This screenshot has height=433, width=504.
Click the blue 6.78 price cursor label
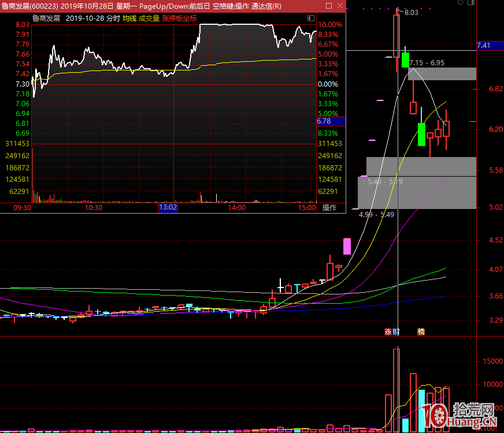331,121
